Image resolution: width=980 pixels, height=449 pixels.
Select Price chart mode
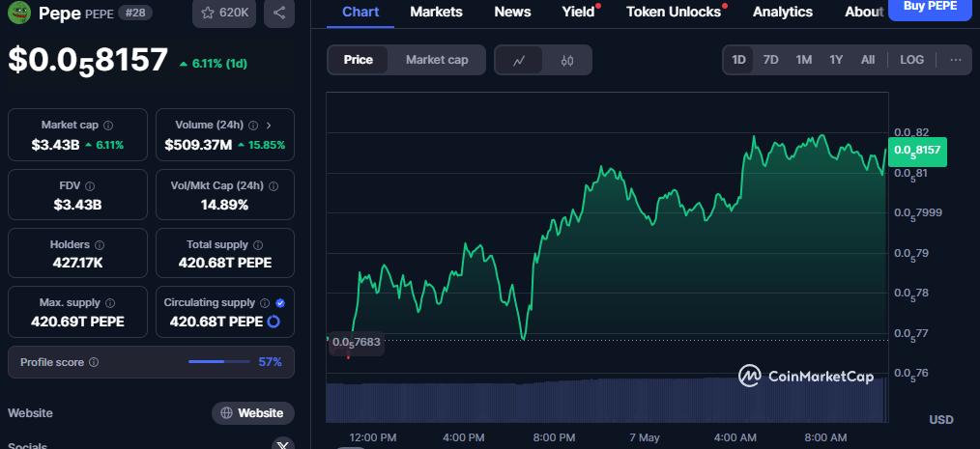(359, 60)
